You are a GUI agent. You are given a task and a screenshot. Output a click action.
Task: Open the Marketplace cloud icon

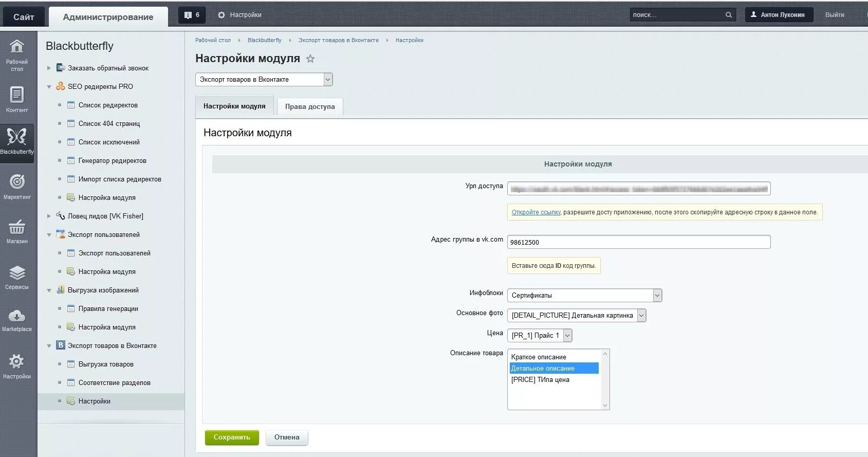[x=17, y=316]
